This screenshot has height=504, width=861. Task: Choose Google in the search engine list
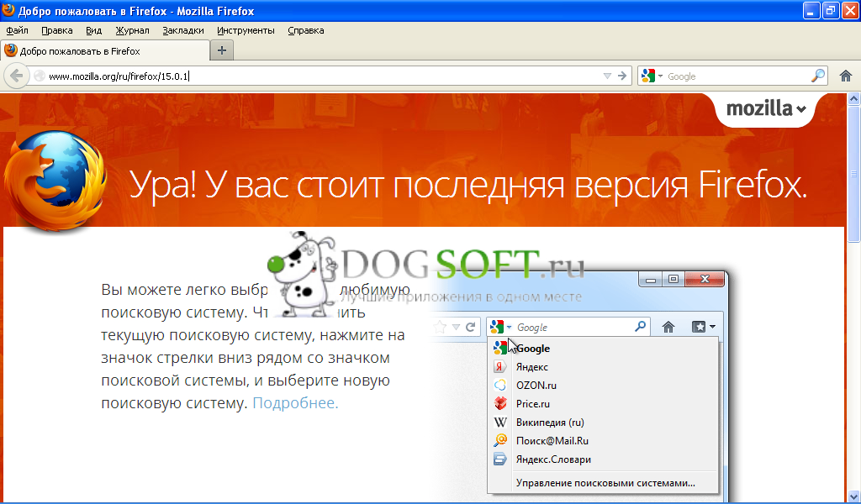603,349
